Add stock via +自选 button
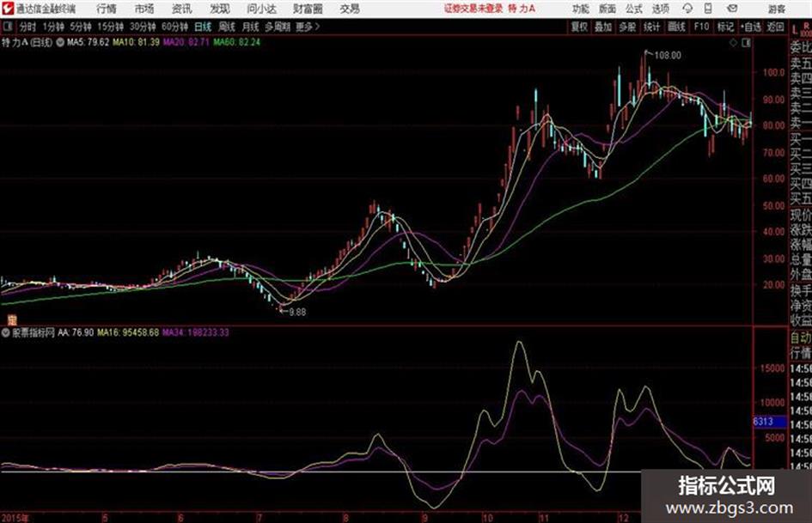 750,27
